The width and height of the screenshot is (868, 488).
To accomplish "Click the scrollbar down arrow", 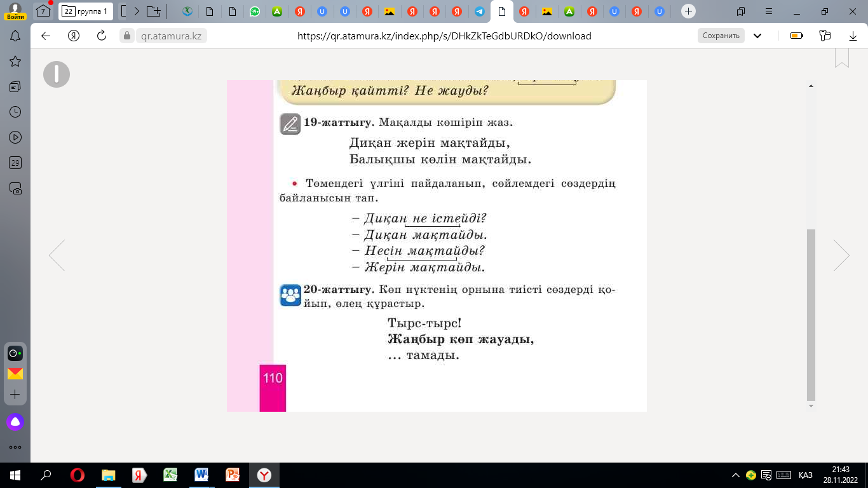I will click(810, 405).
